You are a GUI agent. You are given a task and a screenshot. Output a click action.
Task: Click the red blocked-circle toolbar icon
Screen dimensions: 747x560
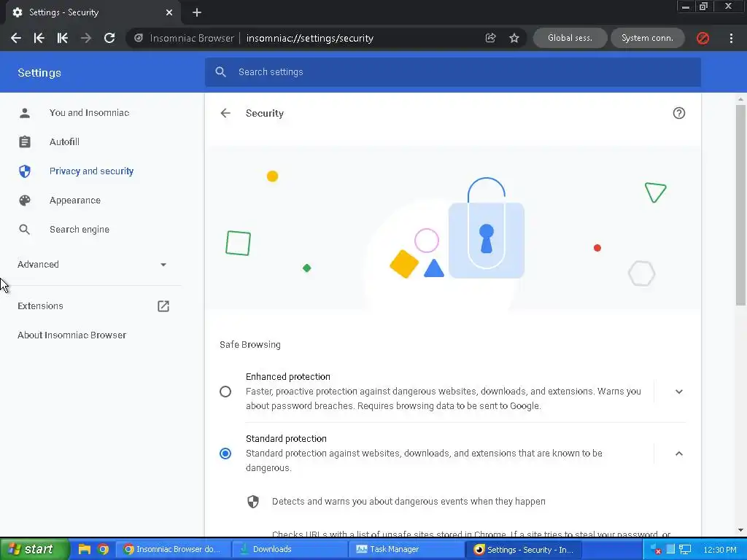703,38
